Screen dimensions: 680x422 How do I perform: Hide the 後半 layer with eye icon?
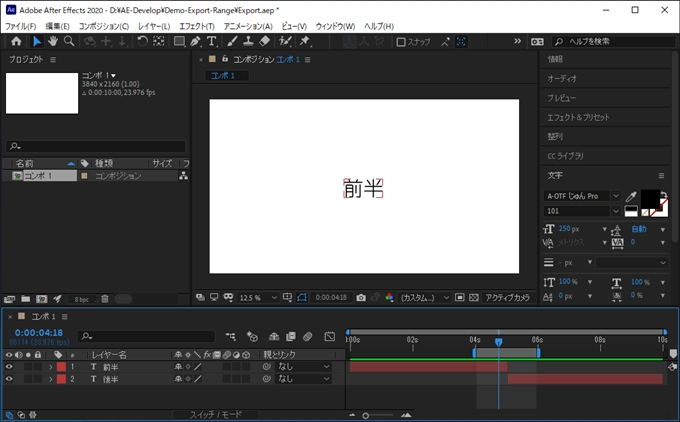9,379
